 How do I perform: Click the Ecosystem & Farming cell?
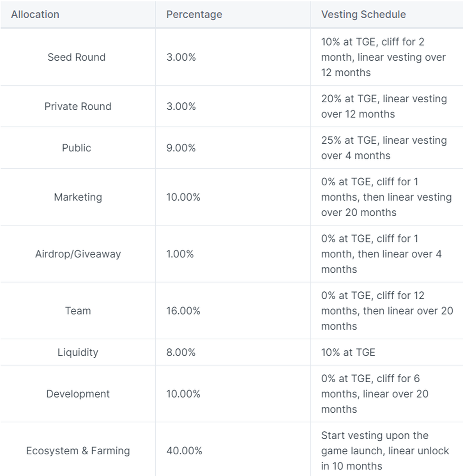coord(78,451)
